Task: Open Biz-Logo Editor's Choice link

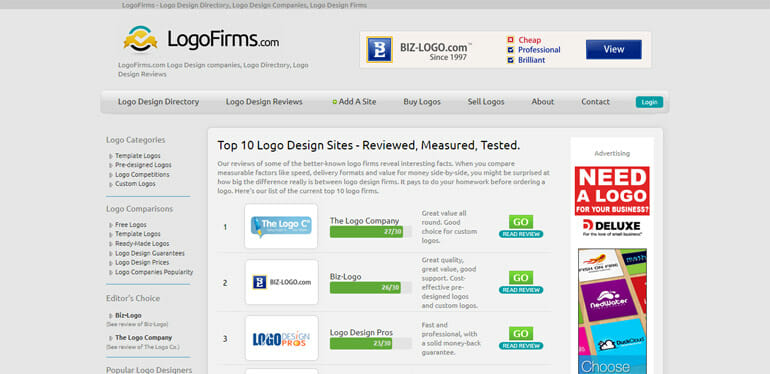Action: click(128, 315)
